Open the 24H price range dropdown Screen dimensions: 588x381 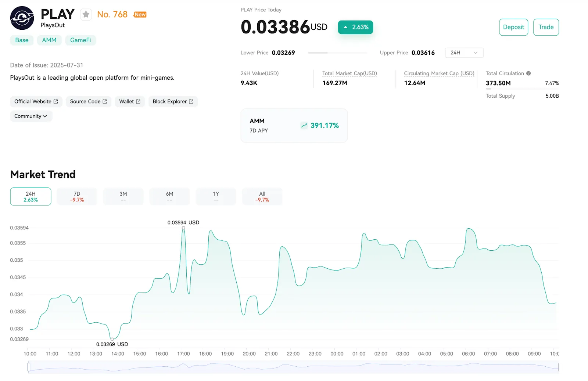point(464,52)
